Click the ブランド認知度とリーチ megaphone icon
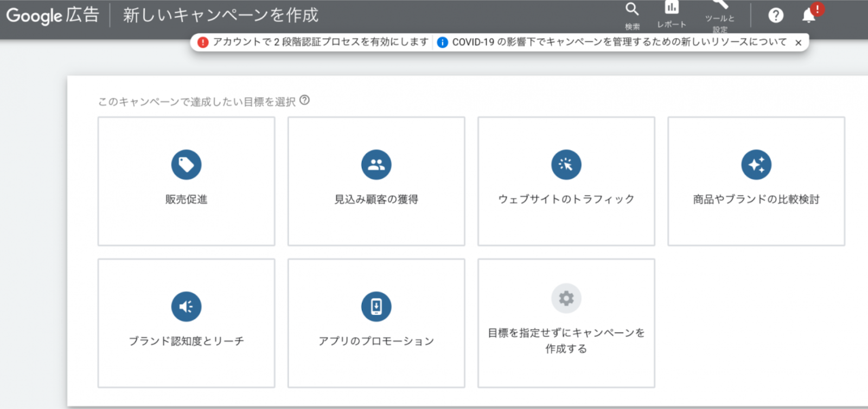This screenshot has height=409, width=868. pos(186,306)
